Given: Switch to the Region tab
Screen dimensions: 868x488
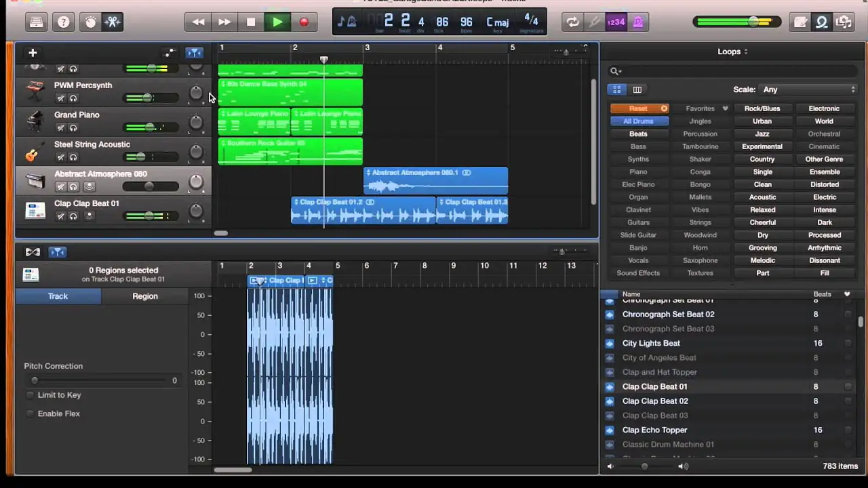Looking at the screenshot, I should tap(144, 296).
